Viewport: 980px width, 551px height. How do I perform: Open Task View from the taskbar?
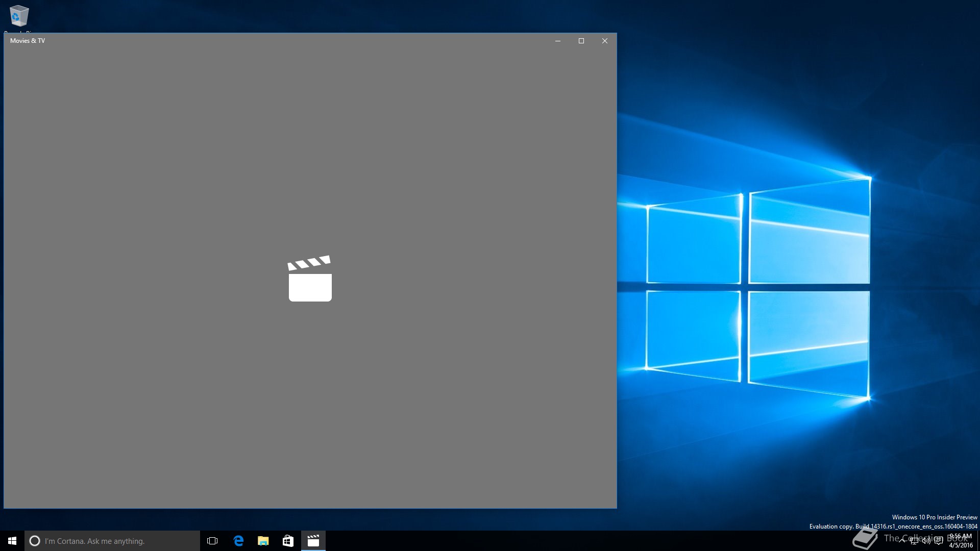212,541
